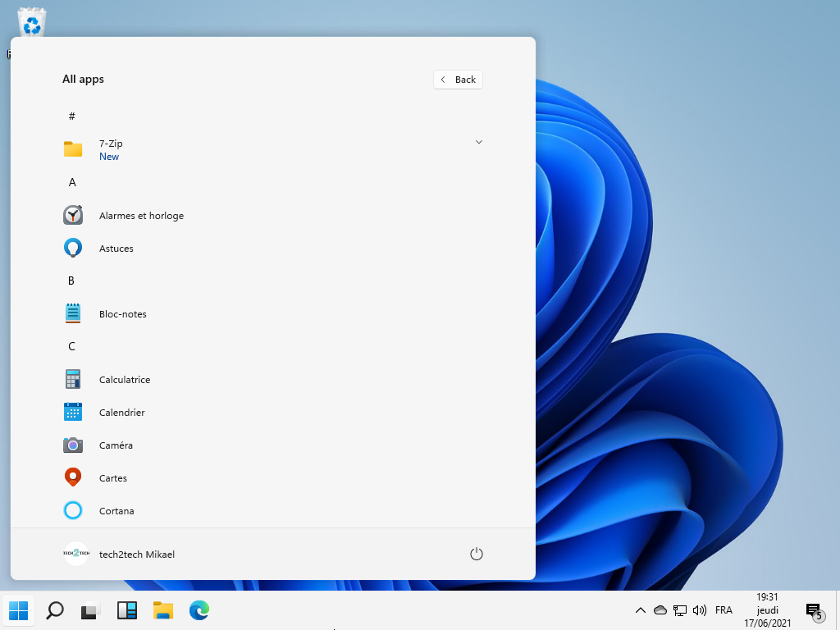Click the Astuces app name
This screenshot has width=840, height=630.
116,248
